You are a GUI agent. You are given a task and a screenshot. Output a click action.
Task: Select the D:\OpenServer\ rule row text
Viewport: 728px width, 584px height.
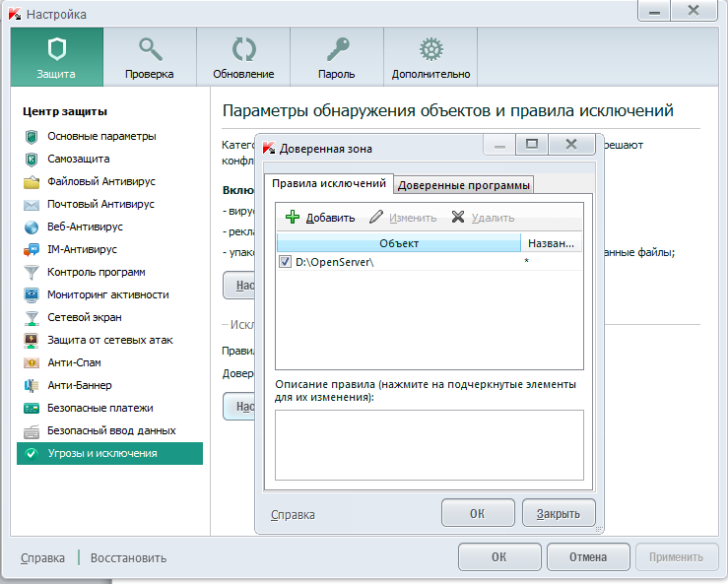[334, 262]
